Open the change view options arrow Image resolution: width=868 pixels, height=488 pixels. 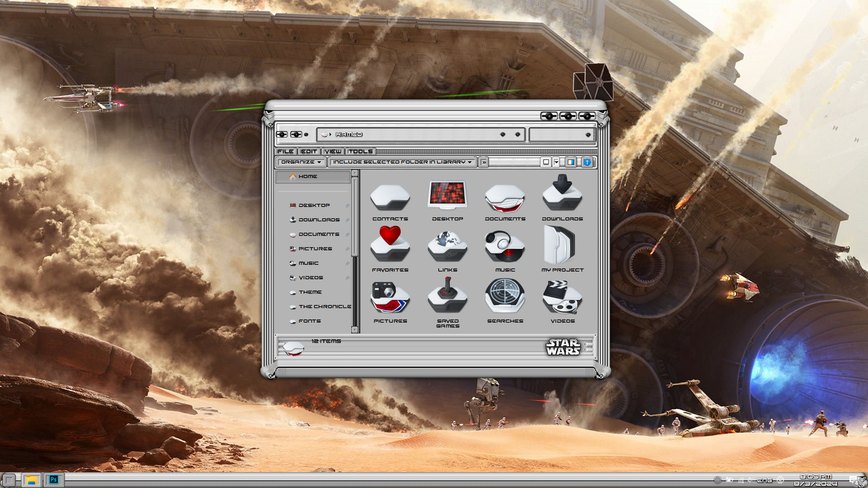[557, 162]
